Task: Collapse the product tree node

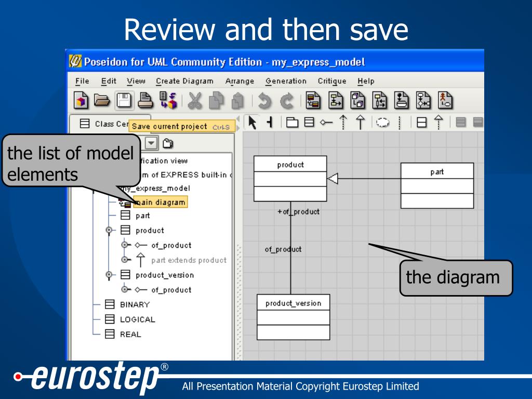Action: 109,230
